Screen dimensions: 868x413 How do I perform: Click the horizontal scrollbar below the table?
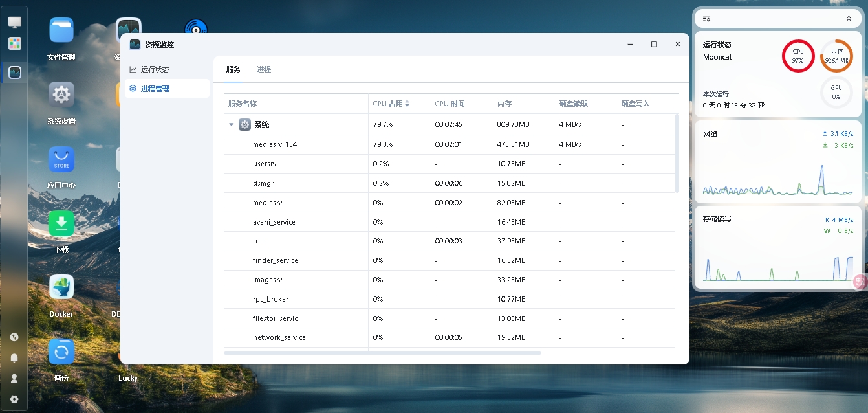[382, 353]
